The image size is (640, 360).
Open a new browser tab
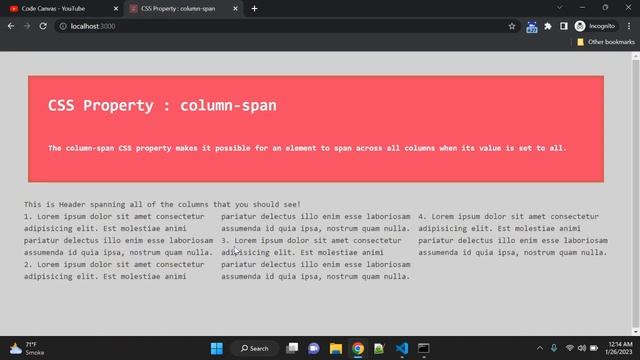254,9
